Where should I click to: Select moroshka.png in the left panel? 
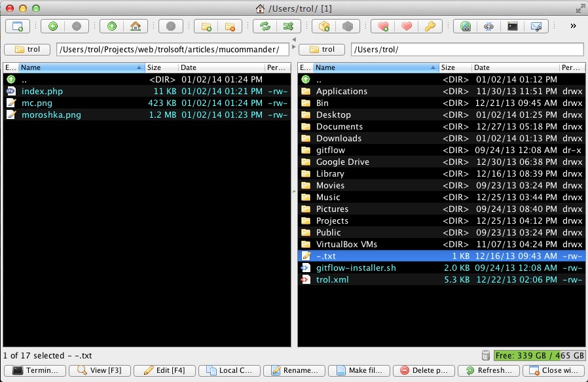tap(51, 115)
